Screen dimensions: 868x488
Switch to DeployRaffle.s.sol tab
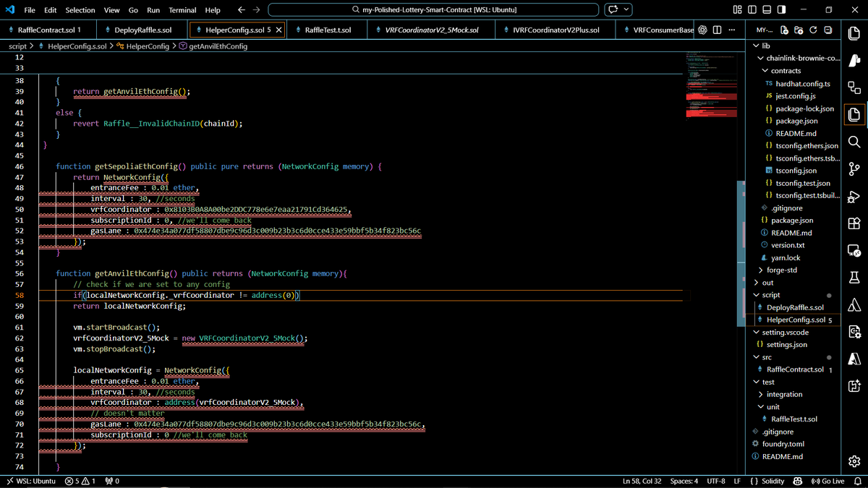click(x=141, y=30)
